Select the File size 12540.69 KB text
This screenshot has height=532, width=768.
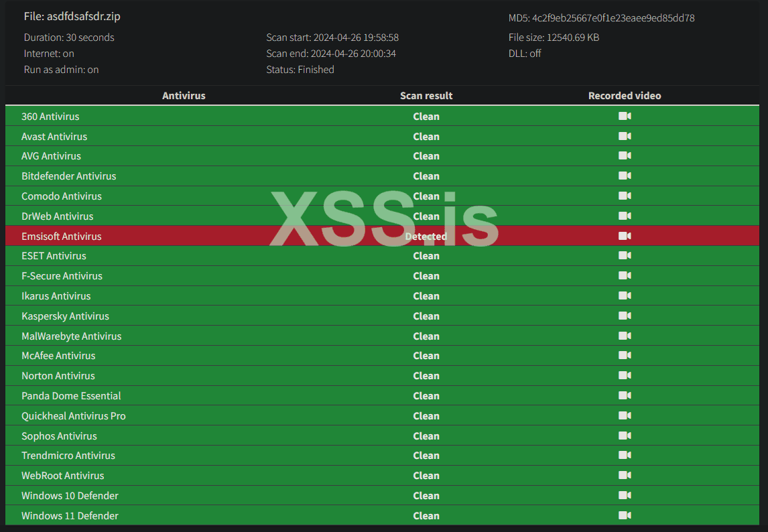(554, 38)
